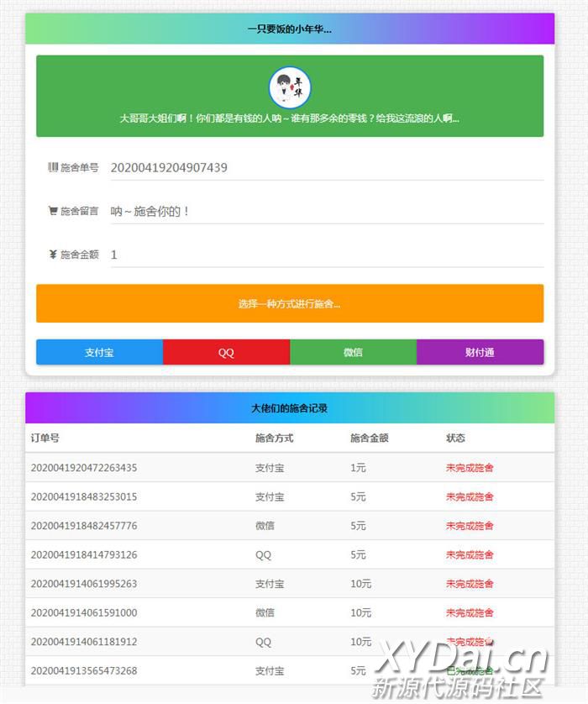588x704 pixels.
Task: Click 1元 amount in the first record
Action: pyautogui.click(x=358, y=467)
